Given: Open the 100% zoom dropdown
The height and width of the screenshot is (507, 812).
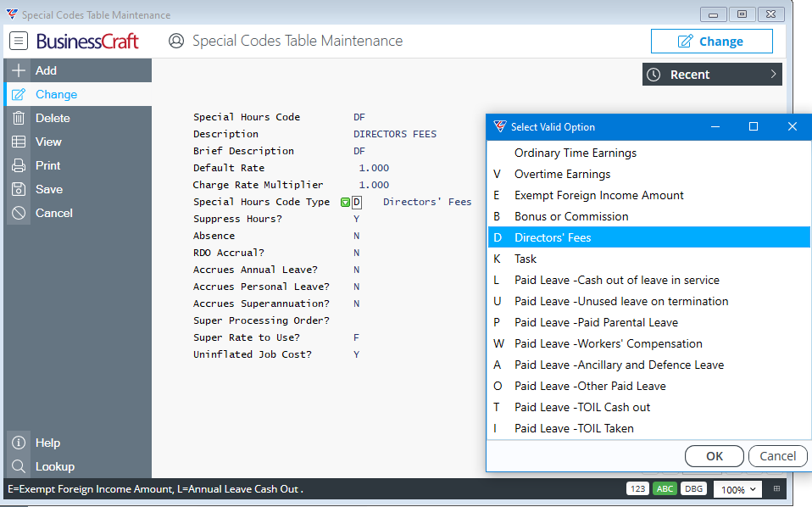Looking at the screenshot, I should pyautogui.click(x=738, y=489).
